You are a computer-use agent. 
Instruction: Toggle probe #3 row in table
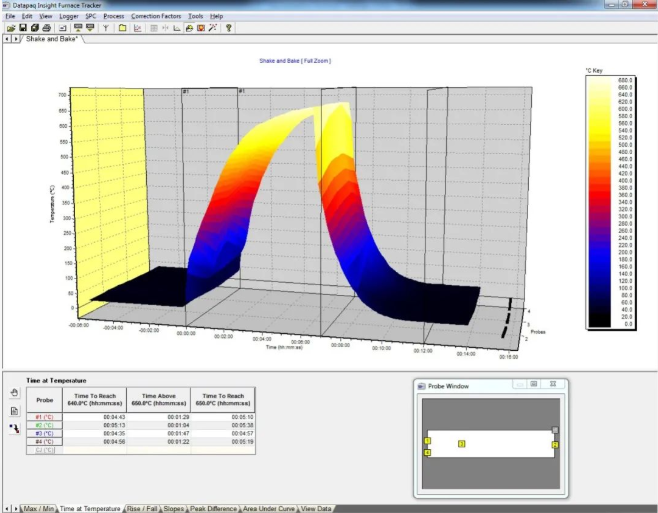(x=45, y=433)
